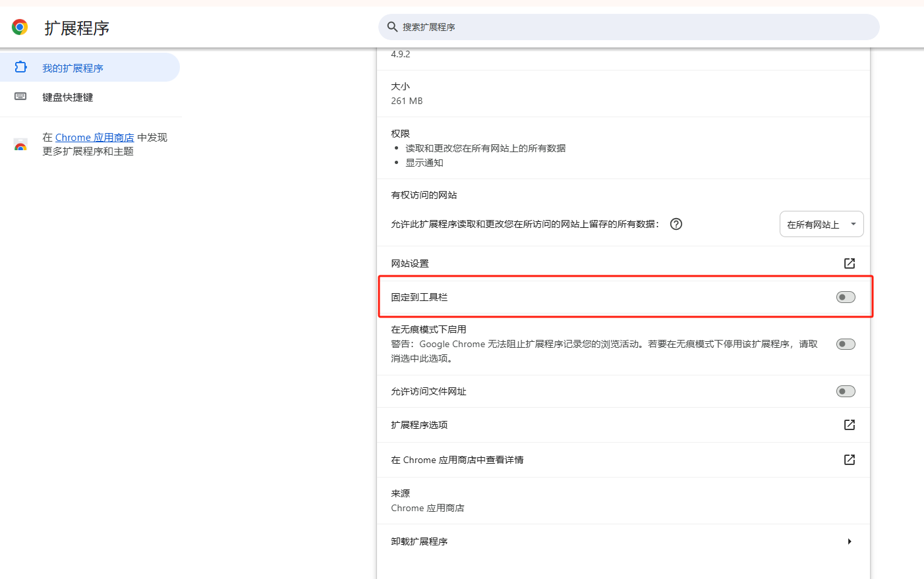Viewport: 924px width, 579px height.
Task: Click the 扩展程序 page title
Action: [76, 28]
